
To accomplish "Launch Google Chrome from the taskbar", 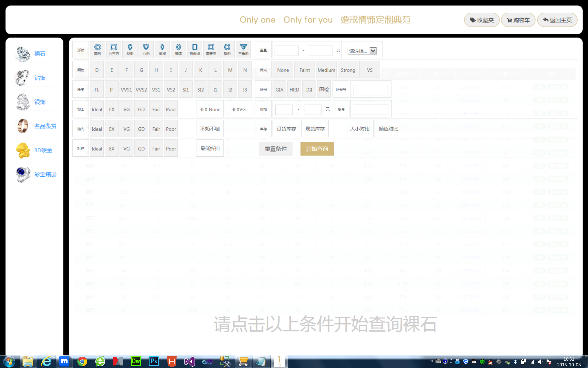I will (82, 362).
